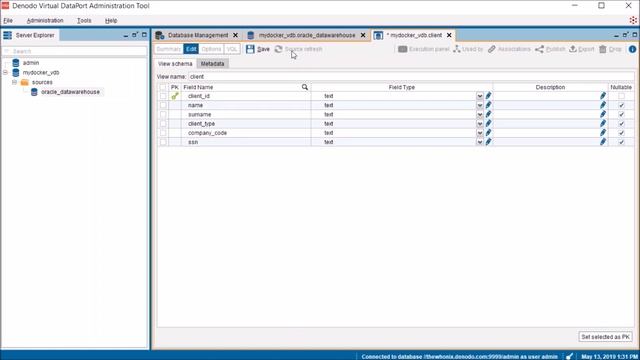The image size is (640, 360).
Task: Edit field type of surname
Action: (x=488, y=114)
